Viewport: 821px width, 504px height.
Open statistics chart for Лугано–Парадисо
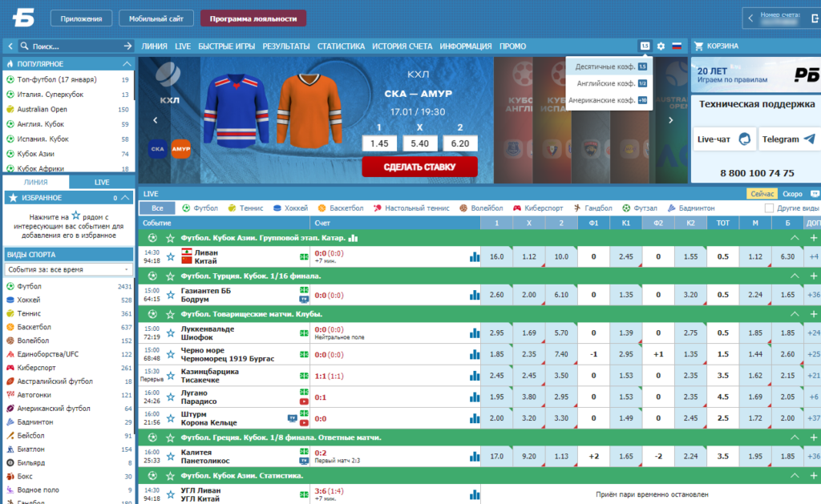[475, 397]
